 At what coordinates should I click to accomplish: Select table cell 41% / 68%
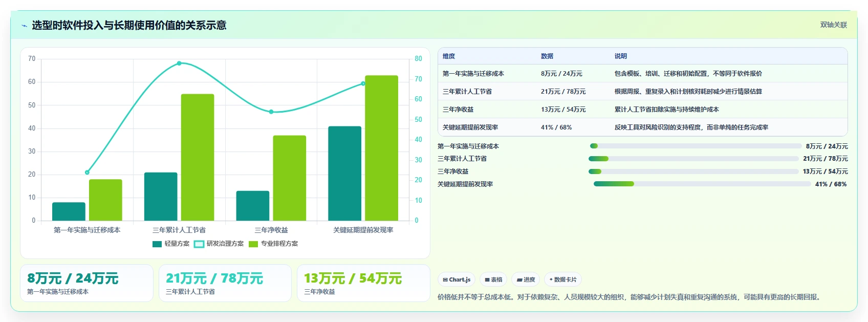click(556, 127)
